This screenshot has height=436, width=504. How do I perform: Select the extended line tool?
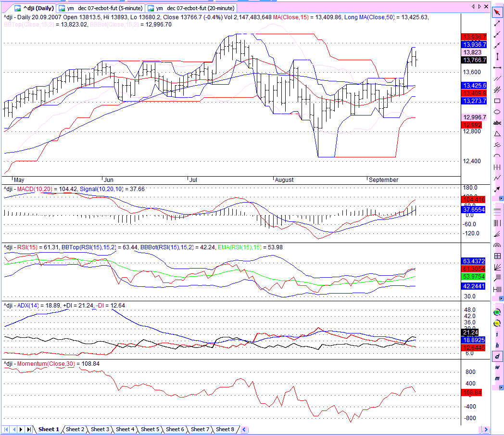coord(497,46)
